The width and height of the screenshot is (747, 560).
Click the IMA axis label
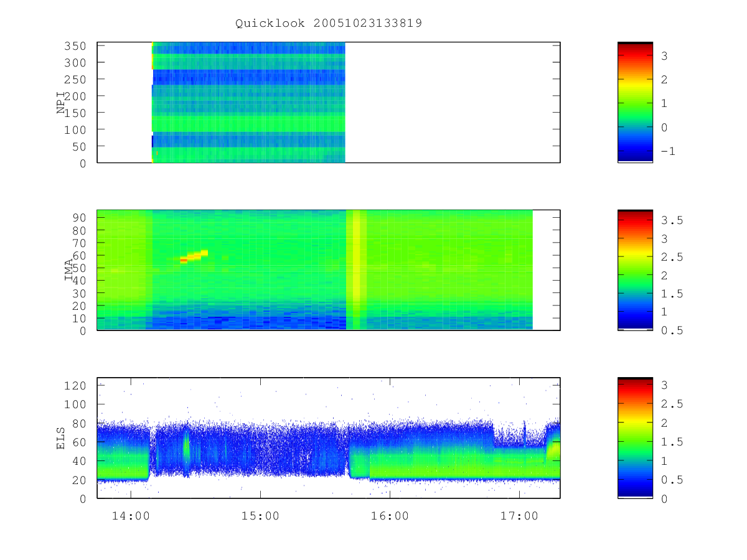click(69, 269)
